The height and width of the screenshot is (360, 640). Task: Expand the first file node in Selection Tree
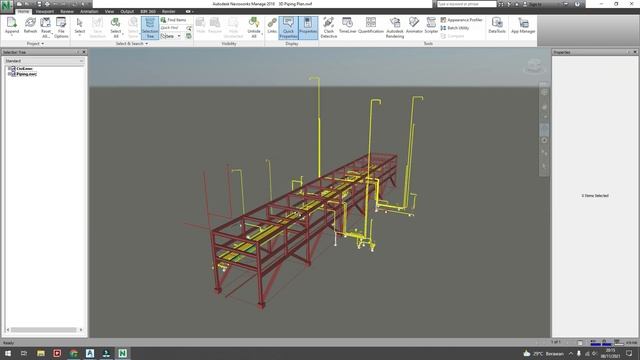[9, 69]
